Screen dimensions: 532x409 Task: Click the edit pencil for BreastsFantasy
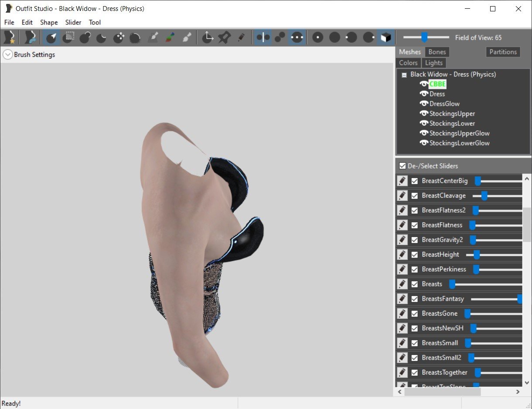[x=402, y=299]
